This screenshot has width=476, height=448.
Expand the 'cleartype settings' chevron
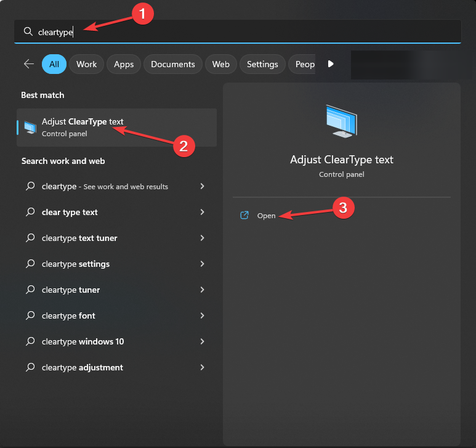click(202, 264)
